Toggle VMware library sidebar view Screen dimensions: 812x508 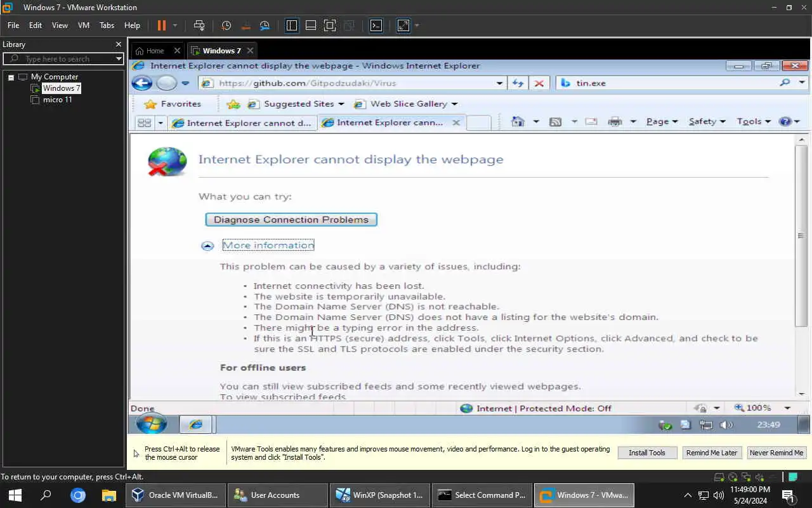[292, 25]
